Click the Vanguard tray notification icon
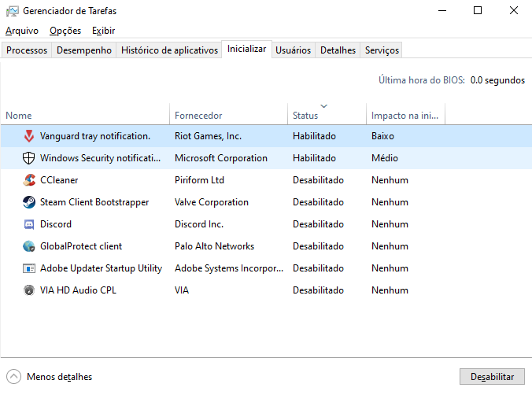 click(x=29, y=136)
